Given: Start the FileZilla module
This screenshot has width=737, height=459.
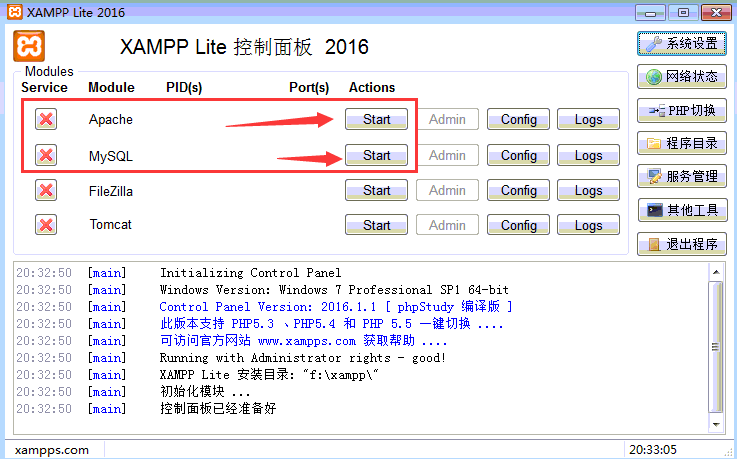Looking at the screenshot, I should tap(376, 190).
